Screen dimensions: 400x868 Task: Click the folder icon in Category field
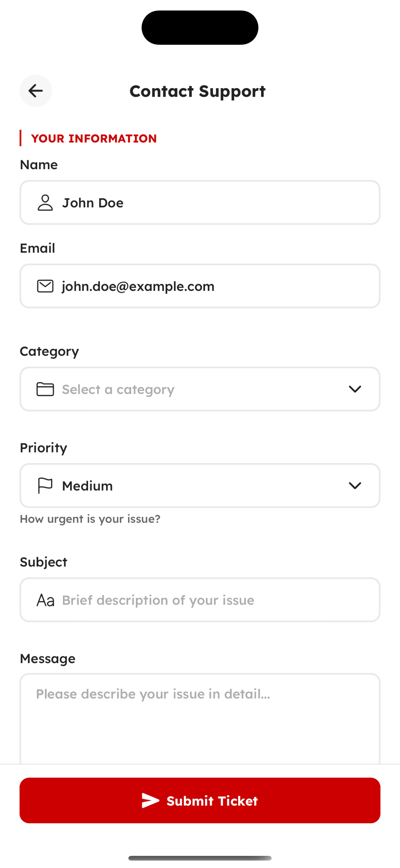click(45, 389)
